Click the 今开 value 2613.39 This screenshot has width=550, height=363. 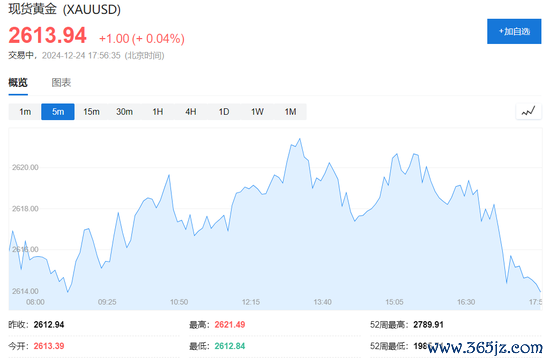coord(49,346)
